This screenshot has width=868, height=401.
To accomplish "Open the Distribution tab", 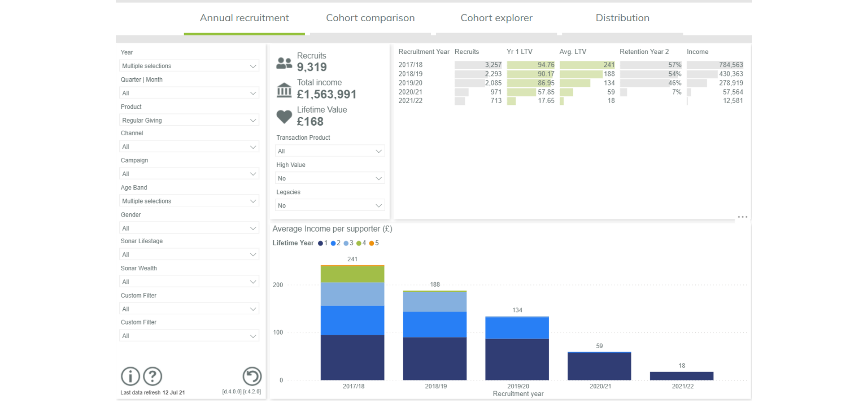I will coord(623,18).
